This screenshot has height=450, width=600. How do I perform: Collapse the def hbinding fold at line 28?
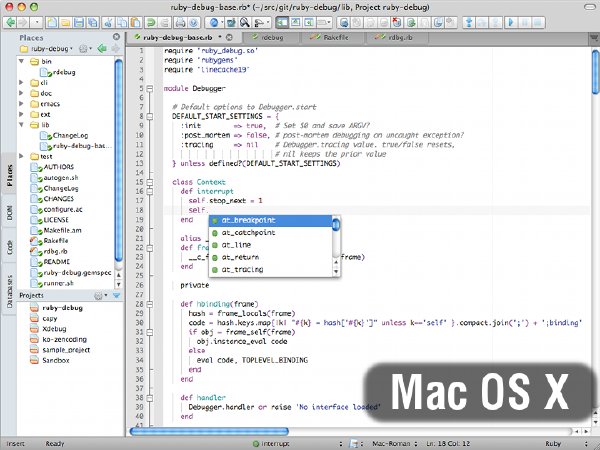point(150,304)
